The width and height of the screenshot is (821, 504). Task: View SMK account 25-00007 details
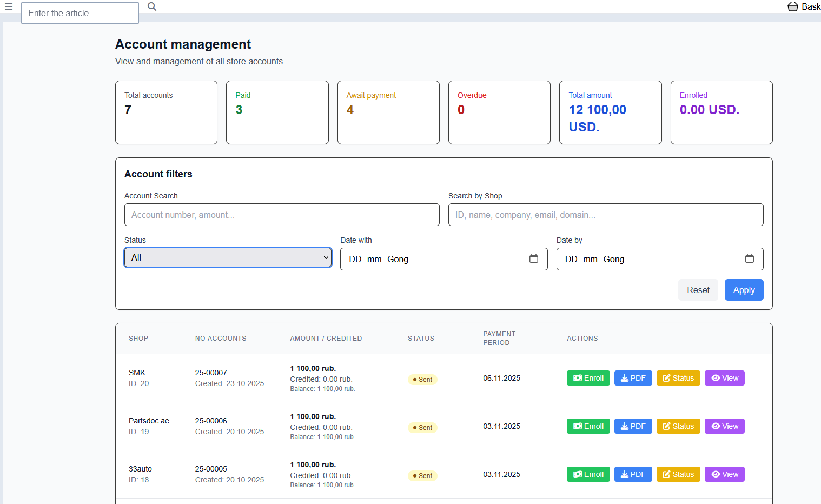724,378
